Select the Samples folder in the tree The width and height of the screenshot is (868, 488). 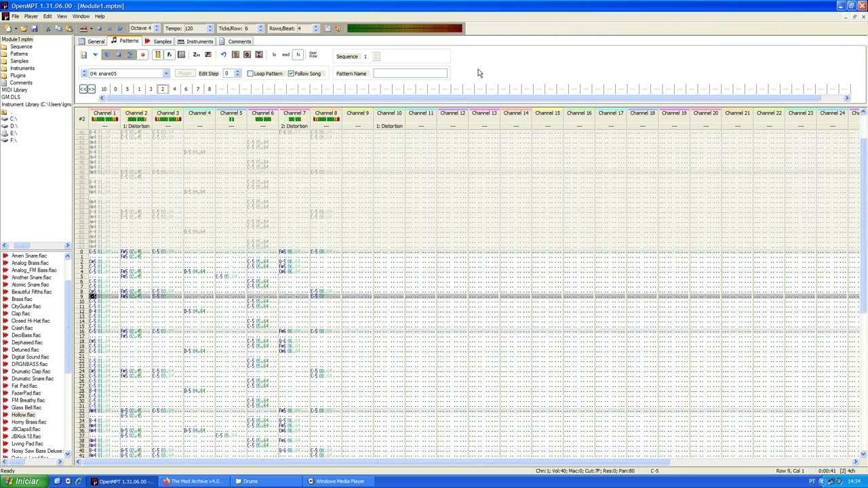(x=19, y=61)
